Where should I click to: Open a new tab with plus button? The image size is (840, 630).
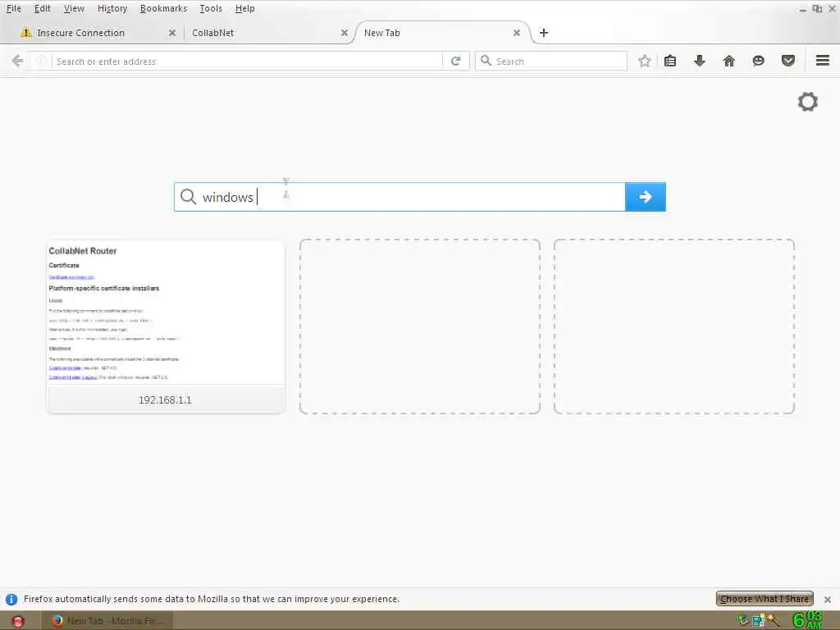[544, 33]
